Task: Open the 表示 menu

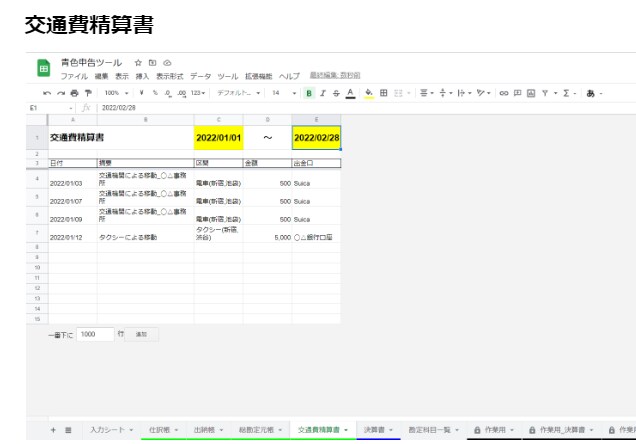Action: pyautogui.click(x=122, y=76)
